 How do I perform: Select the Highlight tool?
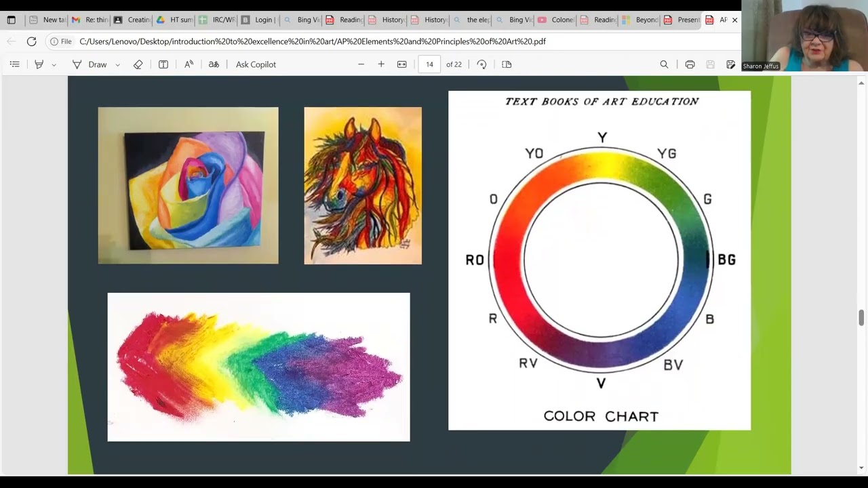tap(39, 64)
